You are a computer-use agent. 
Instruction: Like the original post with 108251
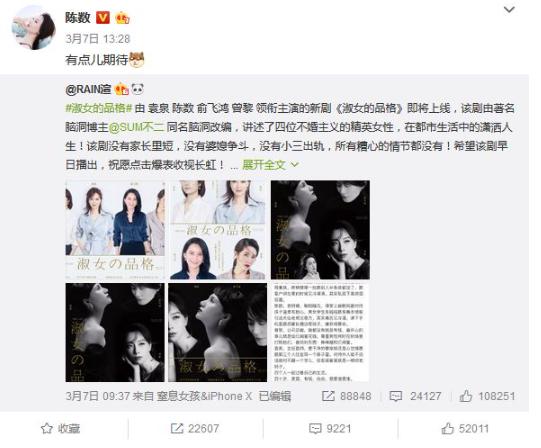488,396
